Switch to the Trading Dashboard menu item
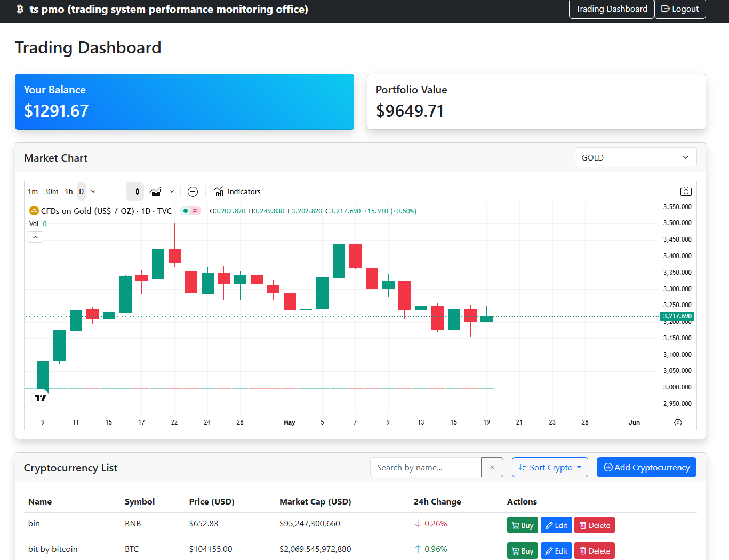This screenshot has width=729, height=560. point(611,9)
